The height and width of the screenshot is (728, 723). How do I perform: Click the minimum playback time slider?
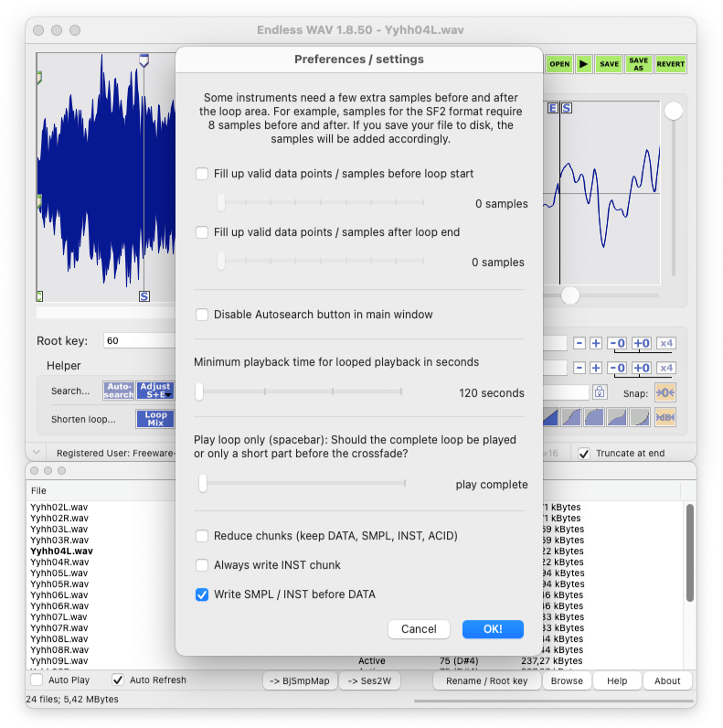(x=298, y=391)
